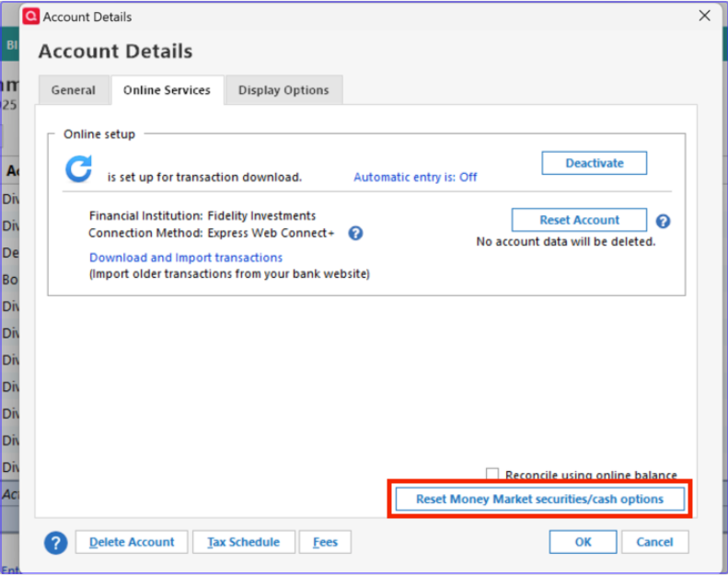Toggle Automatic entry is: Off link
Image resolution: width=728 pixels, height=575 pixels.
click(415, 178)
